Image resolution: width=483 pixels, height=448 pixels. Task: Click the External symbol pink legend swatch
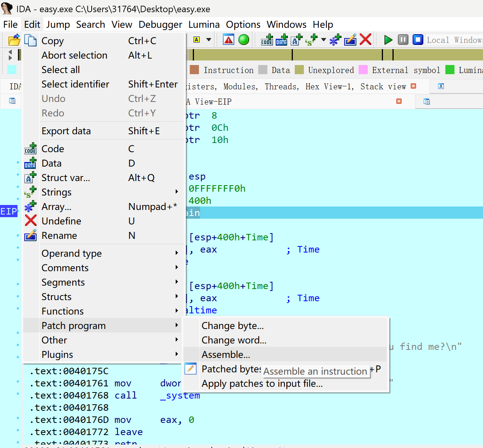(x=363, y=70)
